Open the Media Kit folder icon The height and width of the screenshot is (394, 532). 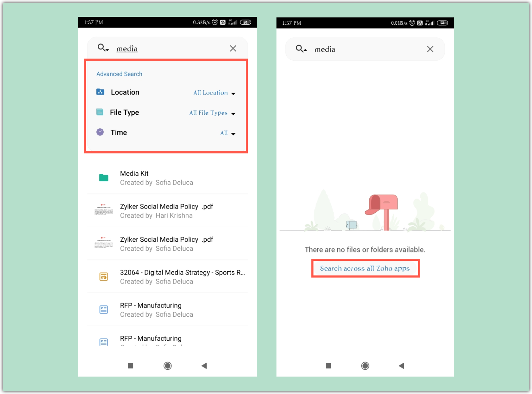pyautogui.click(x=103, y=177)
